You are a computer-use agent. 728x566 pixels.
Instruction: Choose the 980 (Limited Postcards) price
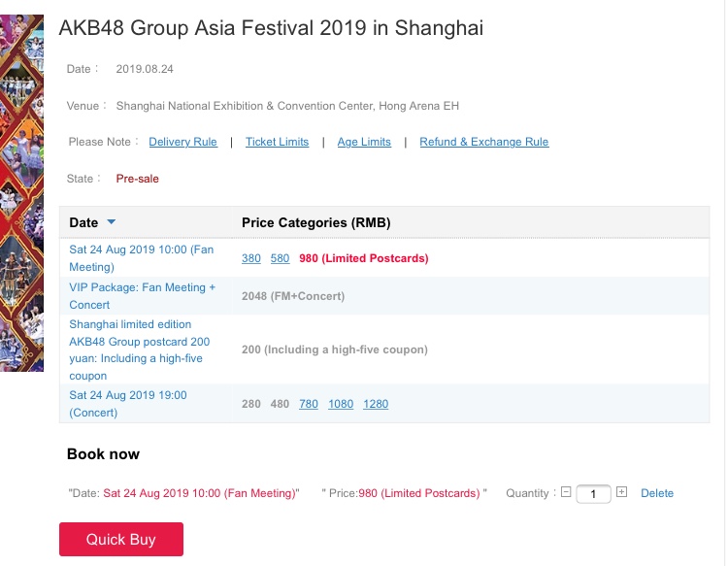(x=364, y=258)
